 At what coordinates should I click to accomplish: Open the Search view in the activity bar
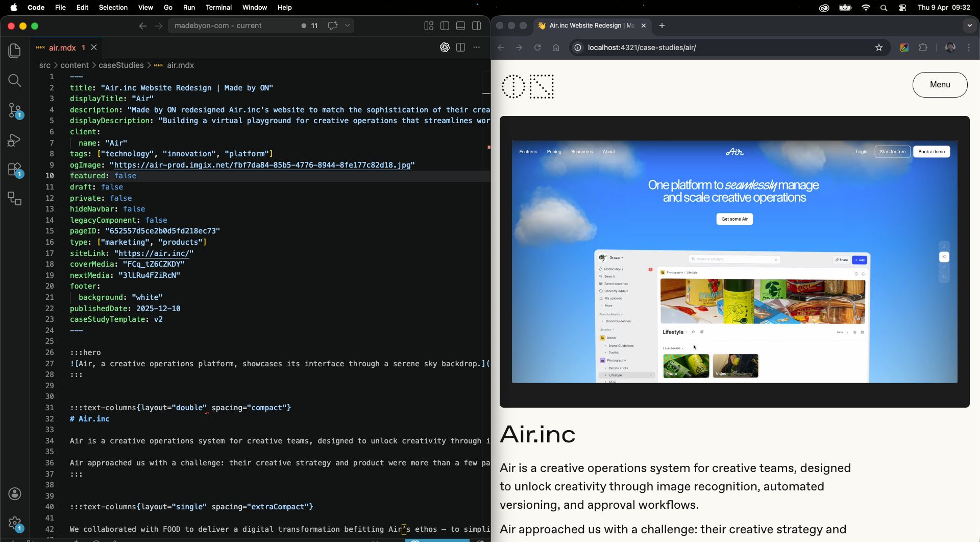(x=14, y=80)
